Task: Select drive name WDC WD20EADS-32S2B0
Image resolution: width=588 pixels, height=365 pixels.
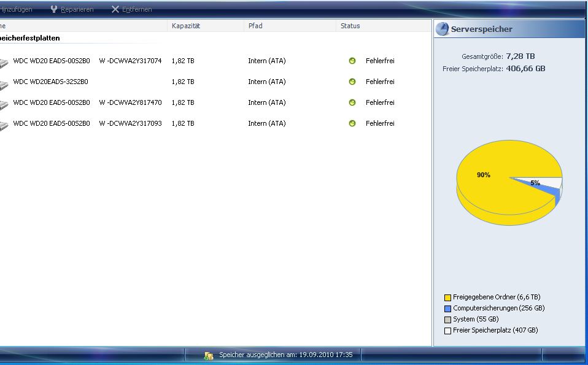Action: 50,82
